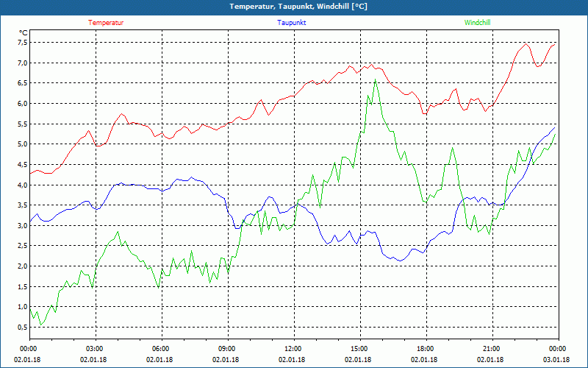The height and width of the screenshot is (368, 588).
Task: Click the 12:00 time label
Action: tap(294, 349)
